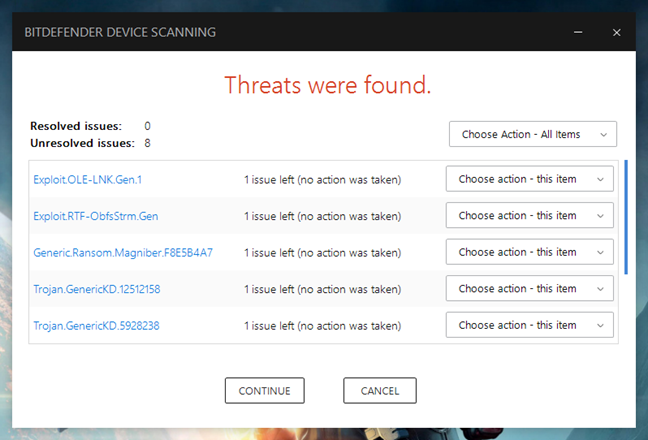This screenshot has height=440, width=648.
Task: Click the Exploit.OLE-LNK.Gen.1 threat link
Action: tap(88, 180)
